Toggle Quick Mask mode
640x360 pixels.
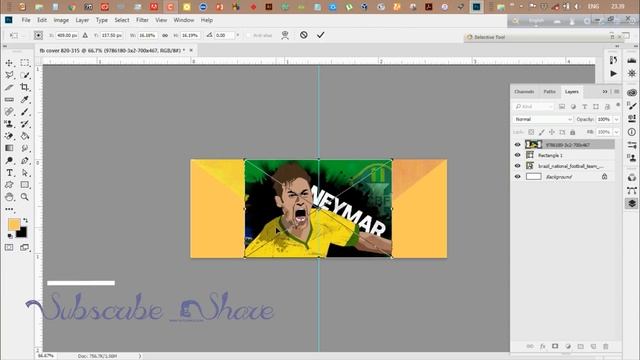[x=9, y=247]
